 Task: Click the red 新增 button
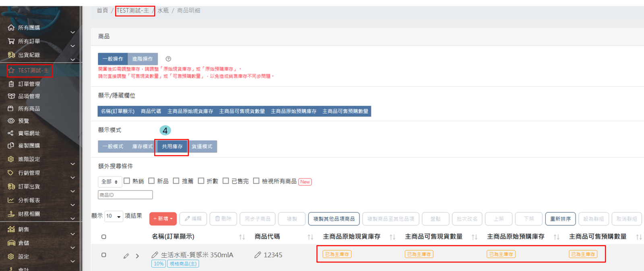click(163, 219)
